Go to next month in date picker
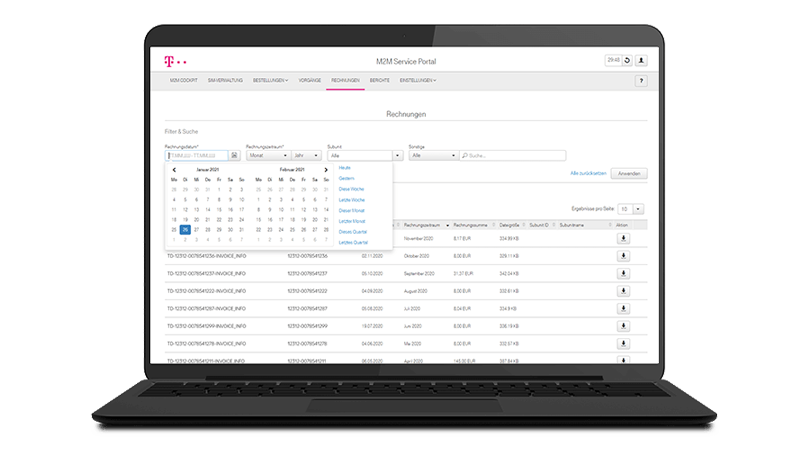 (x=325, y=169)
